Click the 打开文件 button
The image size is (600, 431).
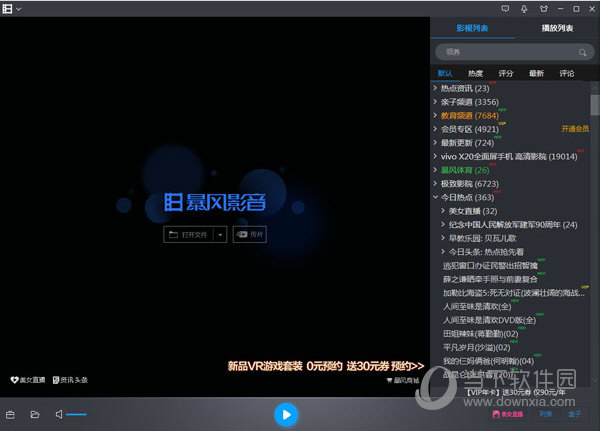tap(188, 234)
